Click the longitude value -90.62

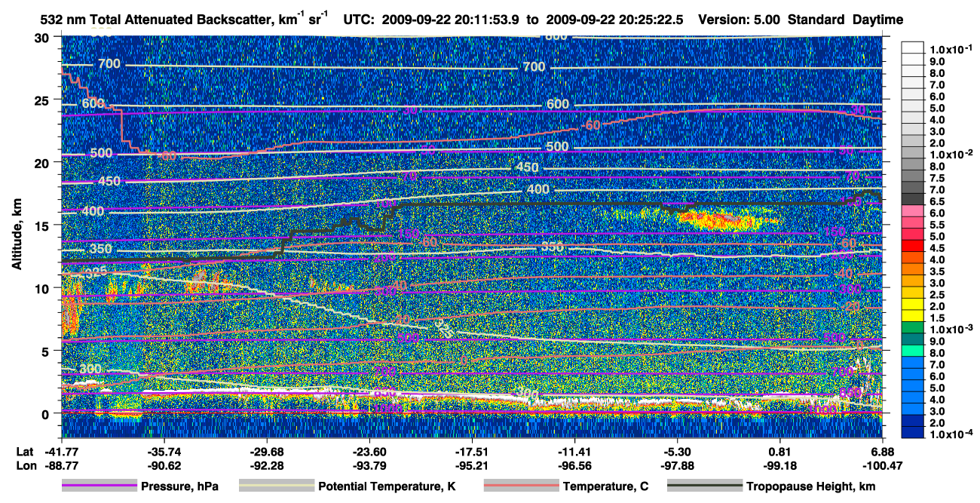pos(163,465)
